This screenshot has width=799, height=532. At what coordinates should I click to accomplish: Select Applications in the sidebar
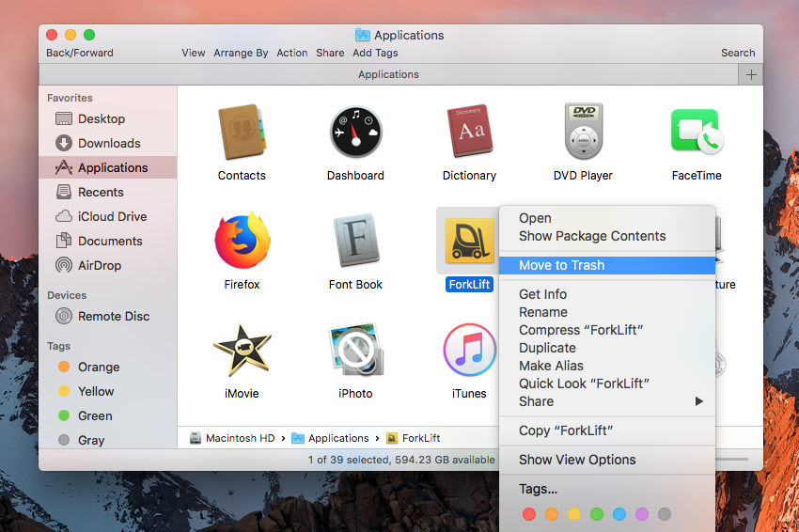(x=108, y=167)
